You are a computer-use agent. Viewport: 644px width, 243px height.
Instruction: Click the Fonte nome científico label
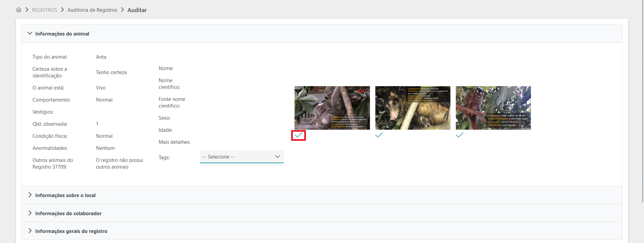[x=172, y=103]
